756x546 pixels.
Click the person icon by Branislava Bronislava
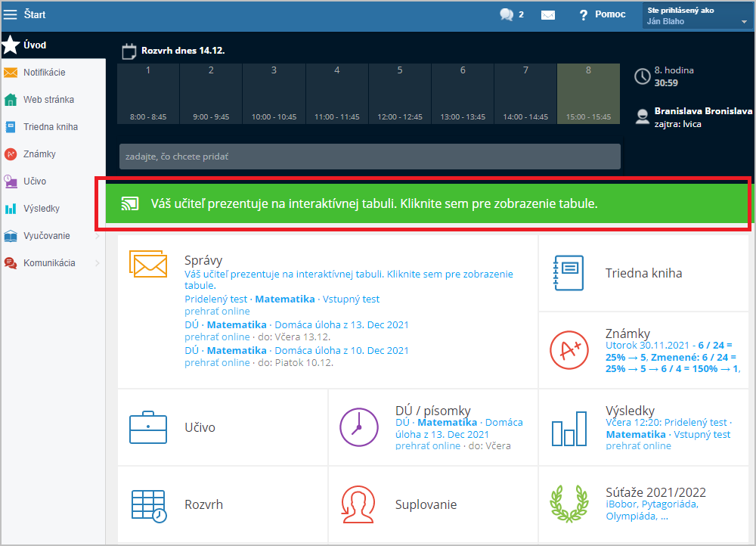click(x=642, y=116)
